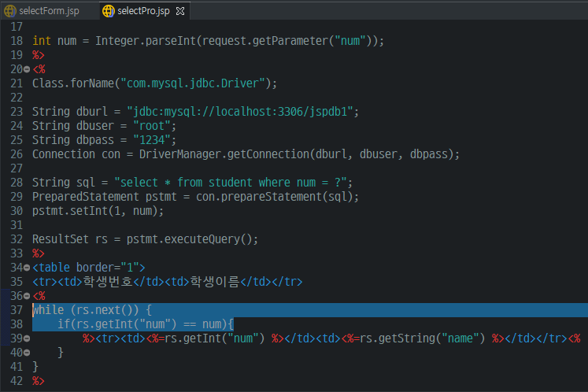Switch to the selectPro.jsp tab

coord(143,11)
